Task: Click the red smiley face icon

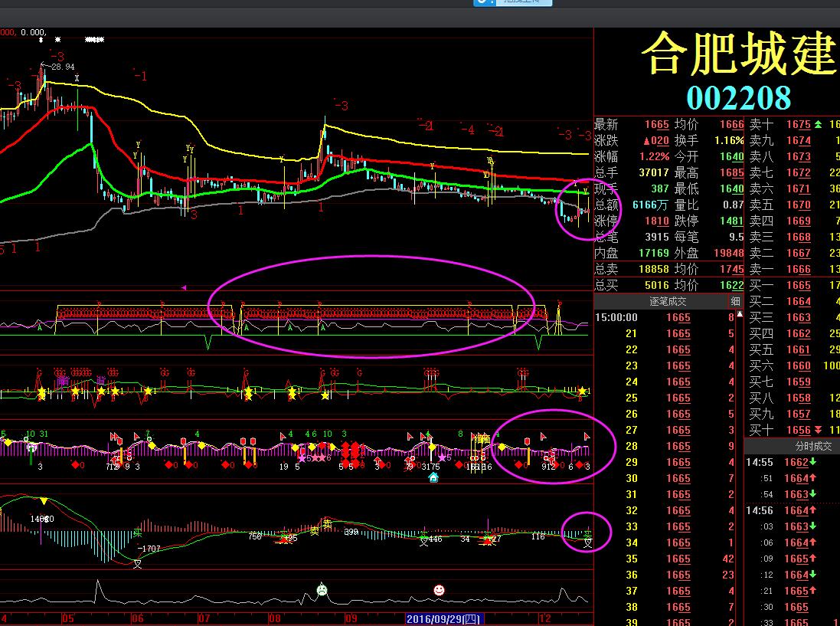Action: coord(439,590)
